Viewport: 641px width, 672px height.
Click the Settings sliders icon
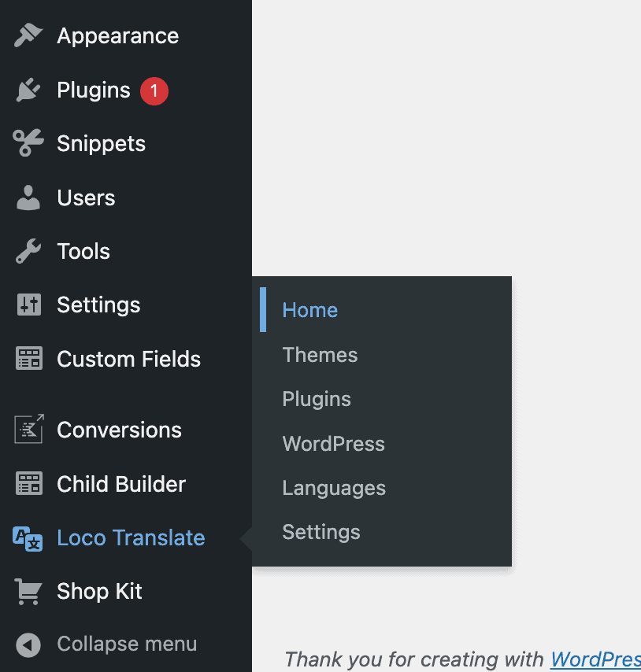28,305
